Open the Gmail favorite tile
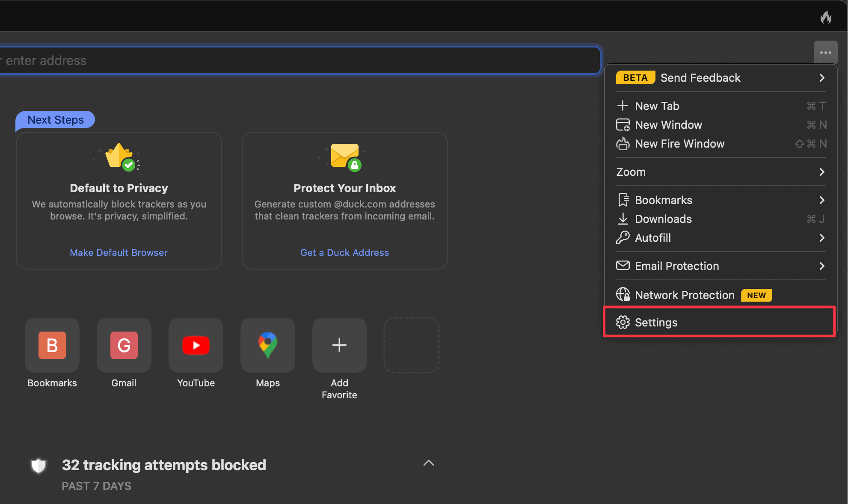Screen dimensions: 848x504 124,345
